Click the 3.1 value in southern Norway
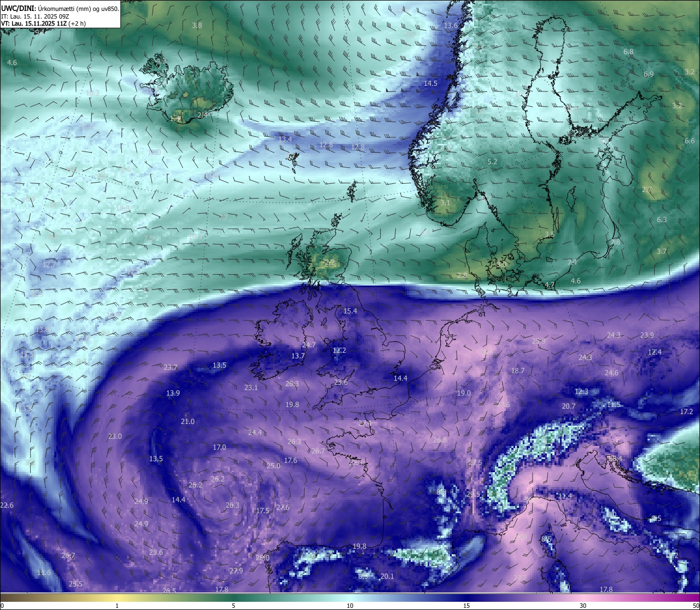 click(x=446, y=202)
